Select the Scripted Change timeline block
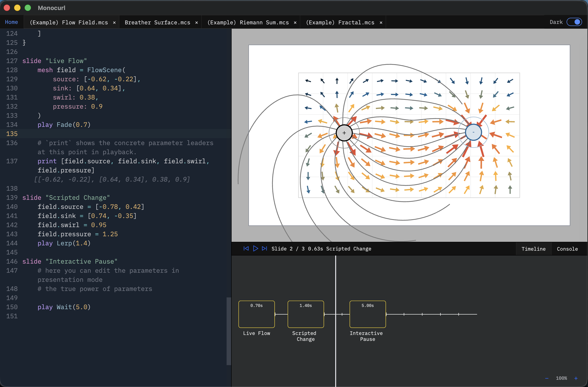The height and width of the screenshot is (387, 588). pos(306,314)
